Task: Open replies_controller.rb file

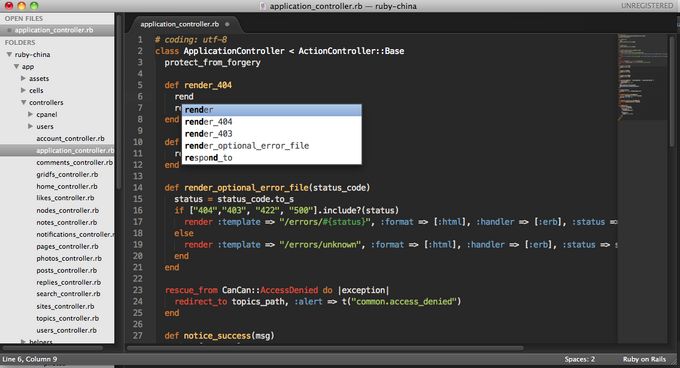Action: tap(69, 283)
